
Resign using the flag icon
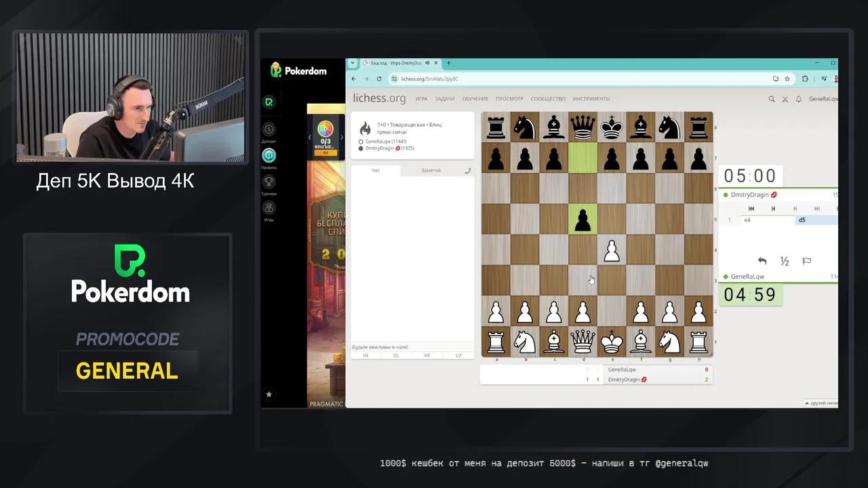point(807,261)
